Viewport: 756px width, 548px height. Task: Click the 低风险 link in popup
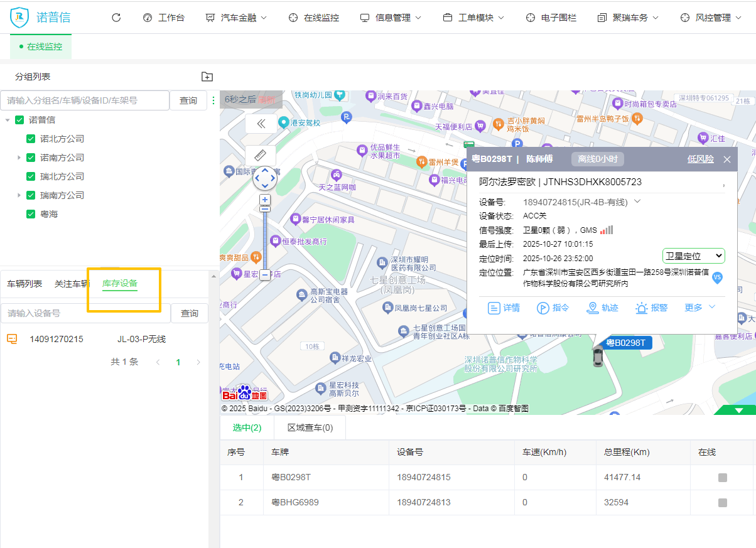[x=700, y=159]
